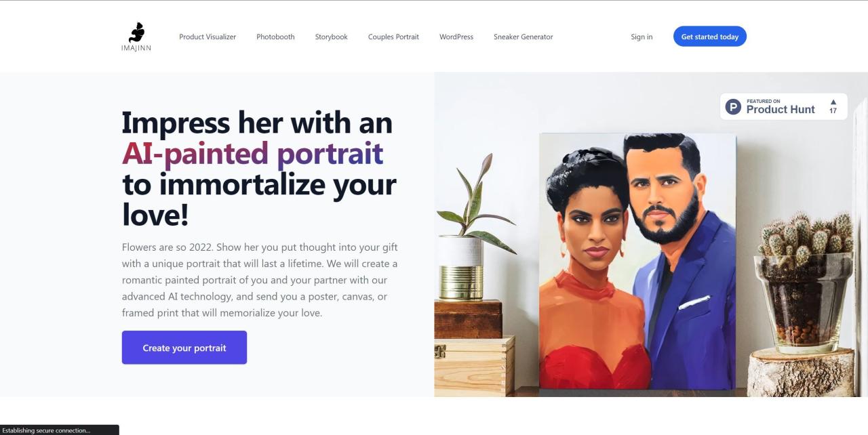Open the Photobooth nav link

point(275,37)
